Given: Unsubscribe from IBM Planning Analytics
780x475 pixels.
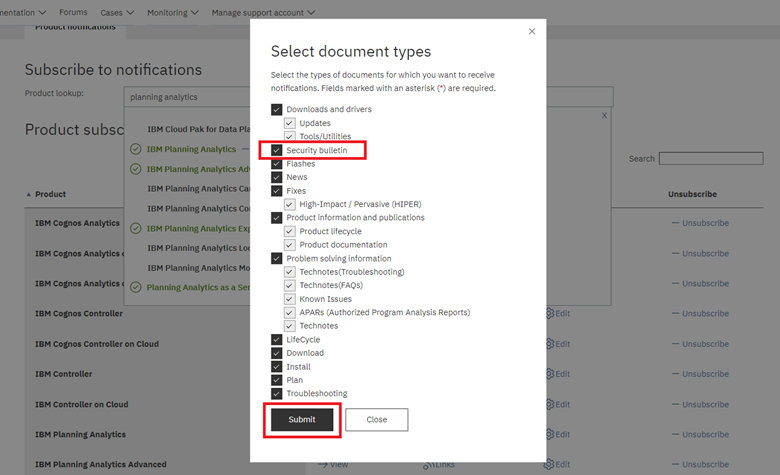Looking at the screenshot, I should point(700,434).
